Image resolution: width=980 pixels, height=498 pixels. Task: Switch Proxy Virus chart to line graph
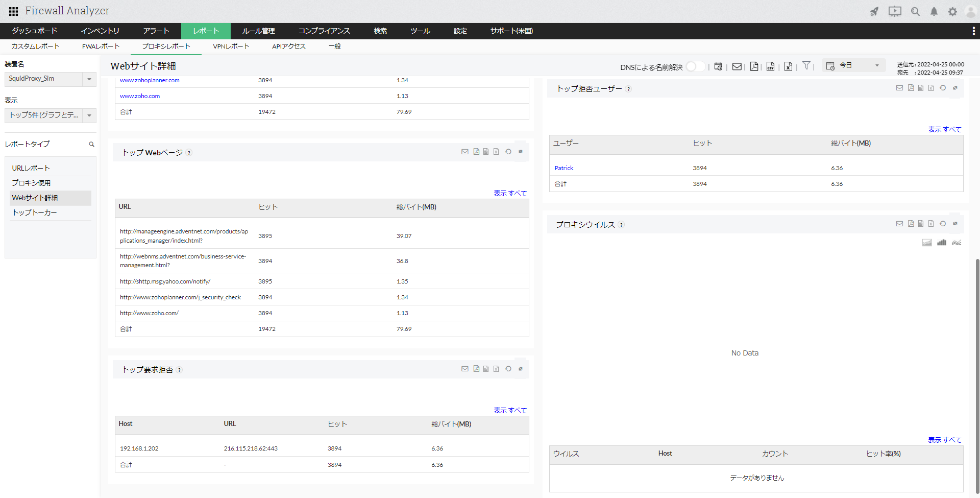(x=957, y=243)
